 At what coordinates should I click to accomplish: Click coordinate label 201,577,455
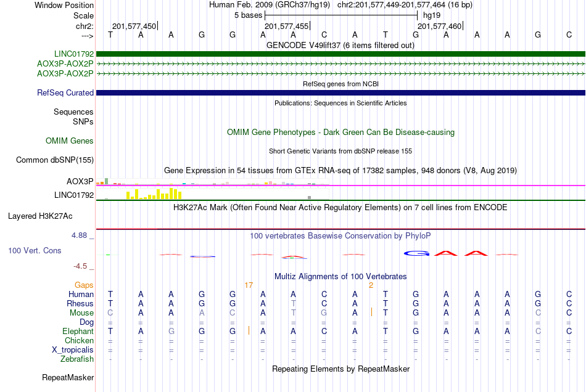point(287,26)
